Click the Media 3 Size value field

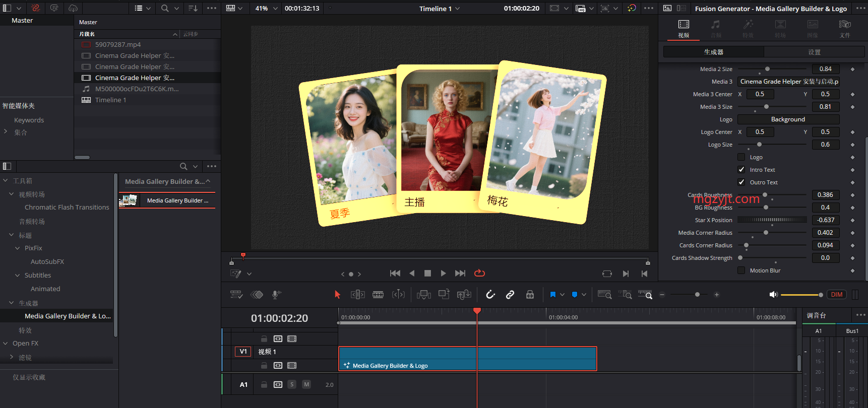tap(826, 107)
